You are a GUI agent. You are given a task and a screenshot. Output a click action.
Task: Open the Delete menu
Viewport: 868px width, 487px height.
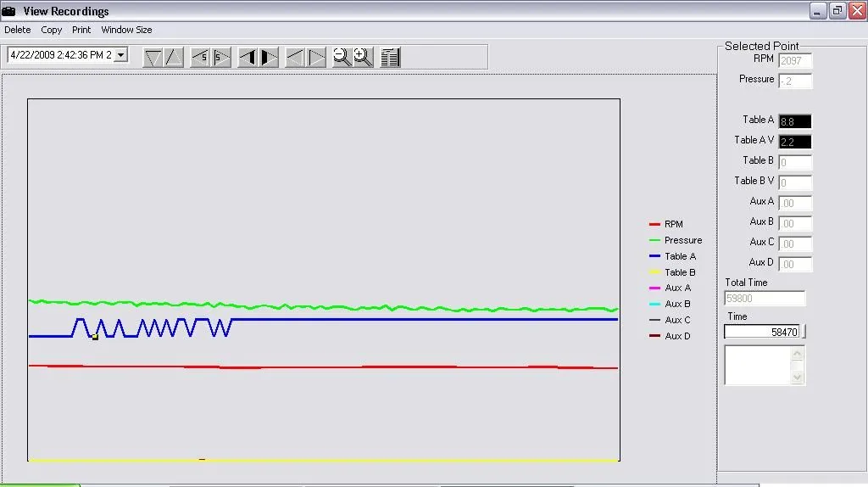(18, 30)
